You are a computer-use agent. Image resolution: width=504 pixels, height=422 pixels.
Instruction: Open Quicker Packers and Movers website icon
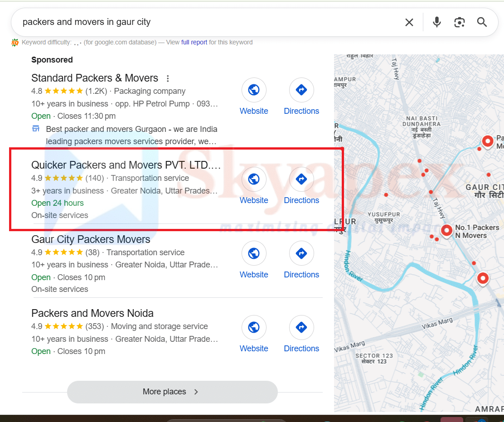point(254,179)
